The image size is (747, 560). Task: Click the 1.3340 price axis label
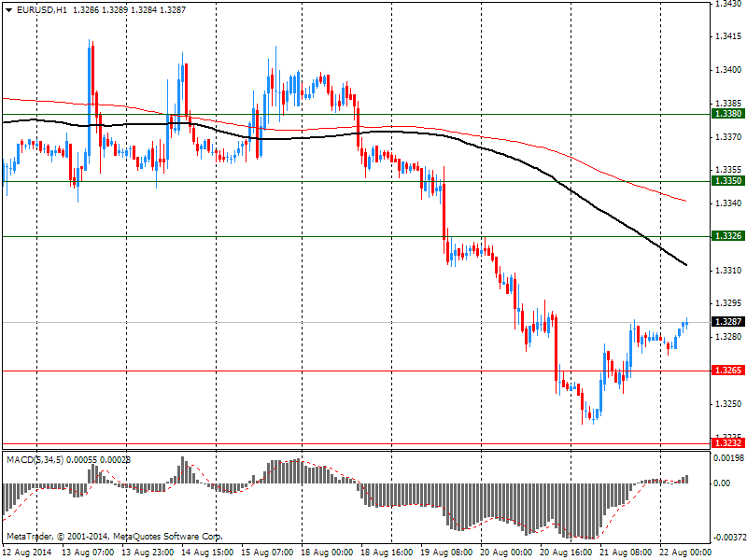click(728, 203)
